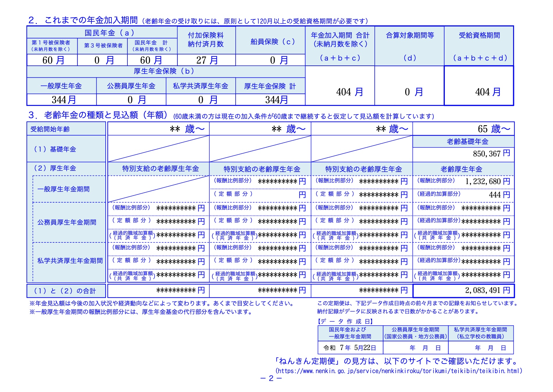Click the page number 2 footer
Viewport: 553px width, 392px height.
tap(271, 378)
